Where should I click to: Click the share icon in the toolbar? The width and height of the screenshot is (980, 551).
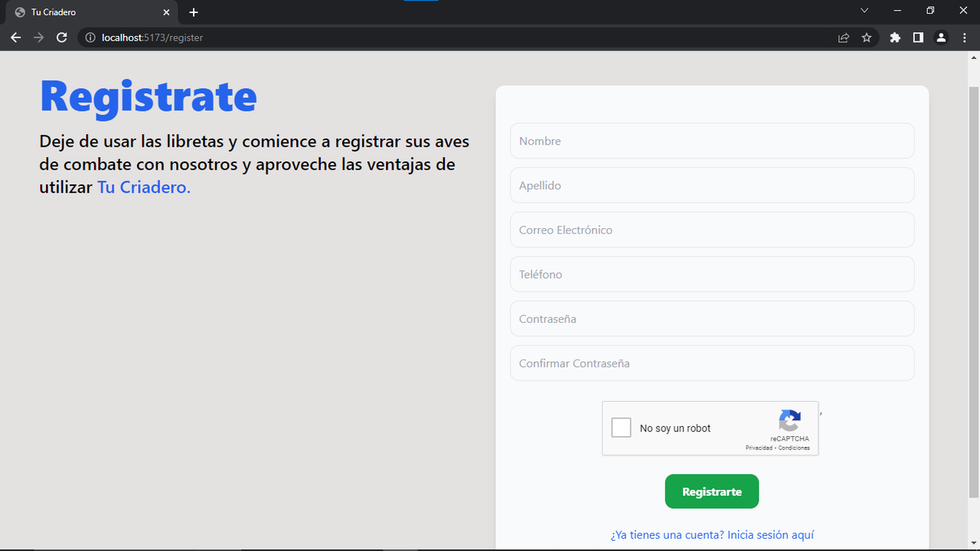click(x=843, y=37)
